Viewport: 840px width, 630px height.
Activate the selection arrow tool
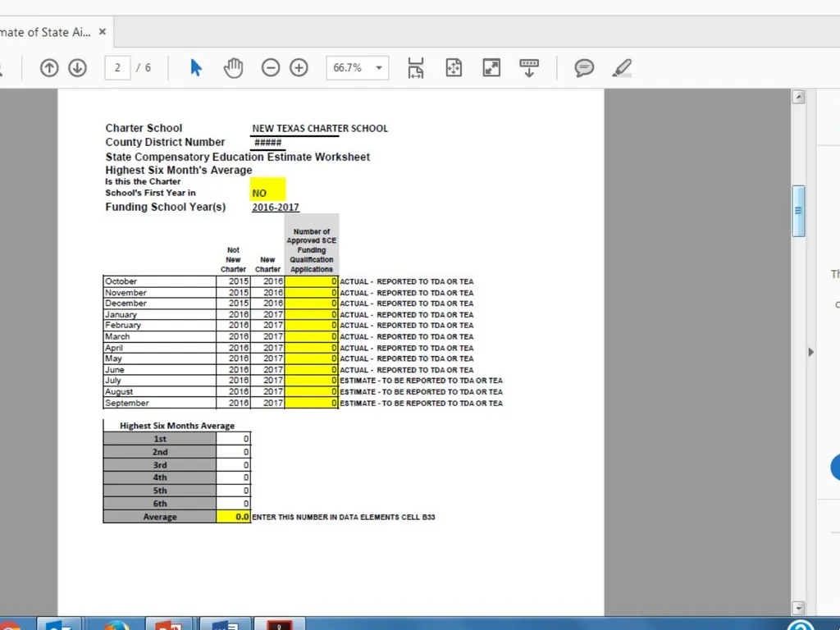196,68
